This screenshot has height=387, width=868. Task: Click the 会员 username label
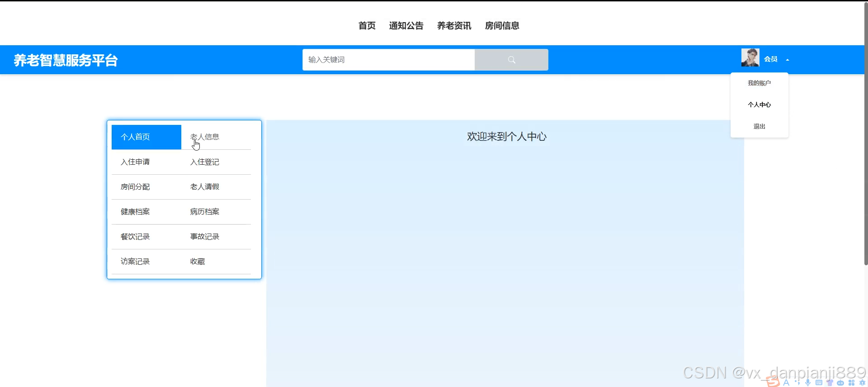(x=771, y=59)
